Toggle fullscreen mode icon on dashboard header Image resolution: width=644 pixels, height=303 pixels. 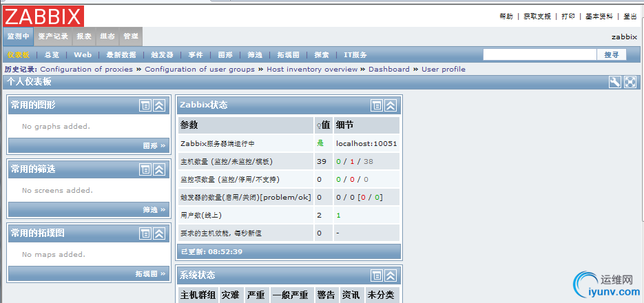[x=630, y=82]
